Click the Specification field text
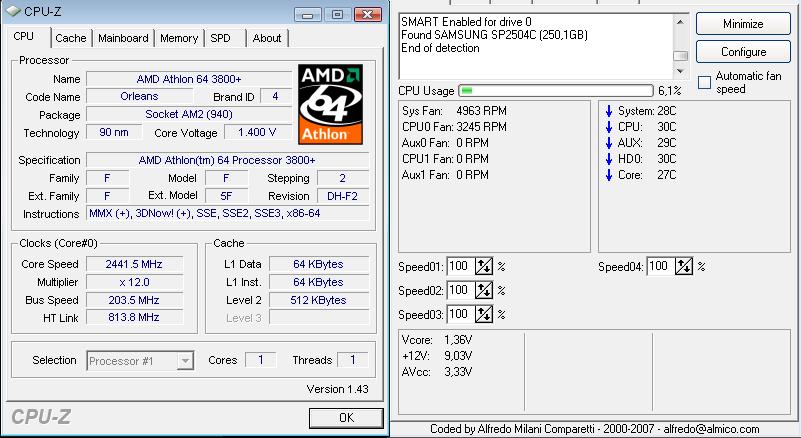This screenshot has width=801, height=438. [227, 160]
